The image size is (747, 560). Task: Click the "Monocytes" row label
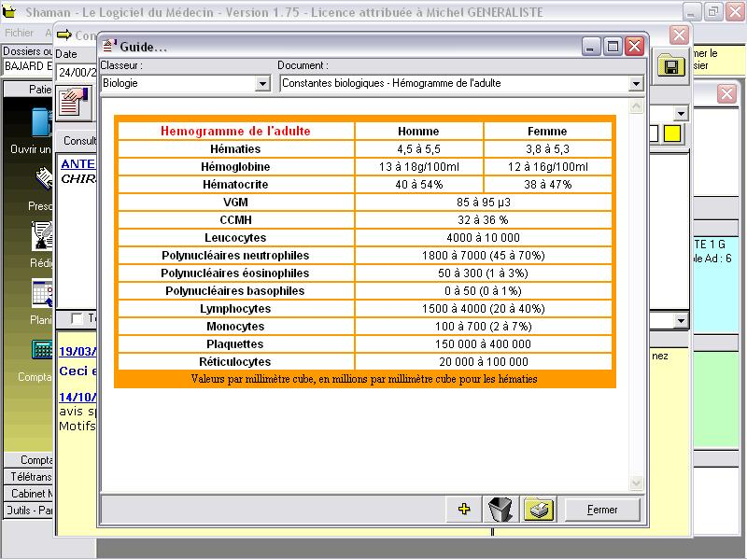pyautogui.click(x=235, y=326)
